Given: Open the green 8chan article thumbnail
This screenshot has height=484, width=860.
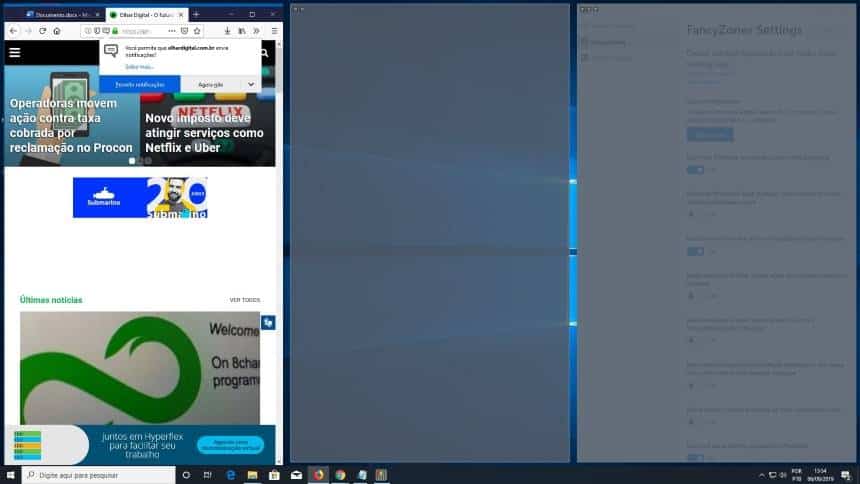Looking at the screenshot, I should point(140,368).
